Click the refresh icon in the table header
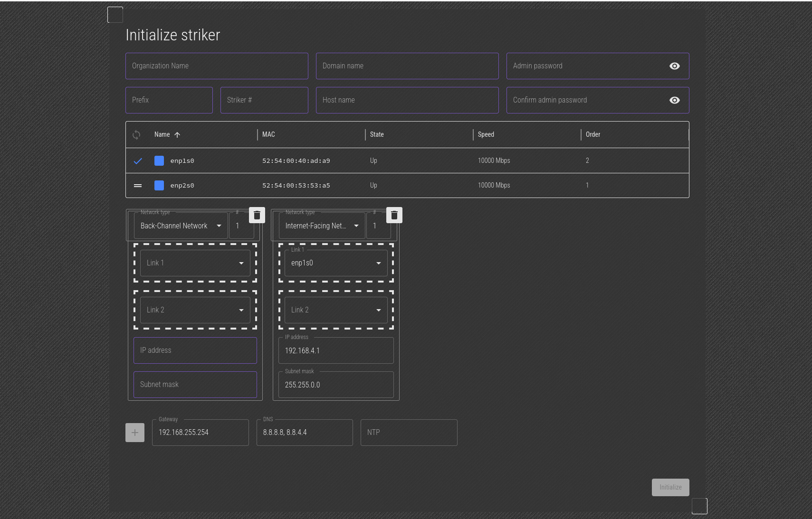 [136, 135]
